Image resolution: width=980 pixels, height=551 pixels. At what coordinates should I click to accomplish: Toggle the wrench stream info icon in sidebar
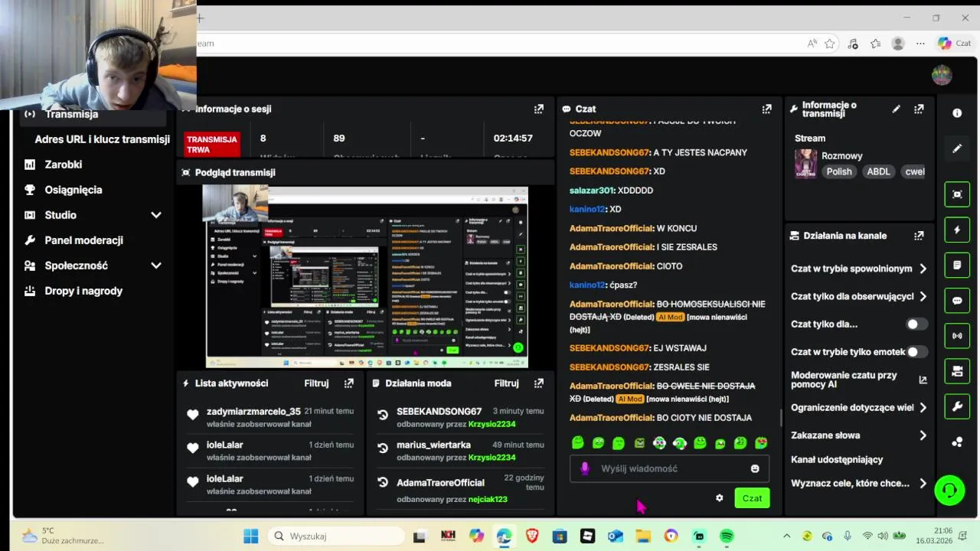(957, 406)
